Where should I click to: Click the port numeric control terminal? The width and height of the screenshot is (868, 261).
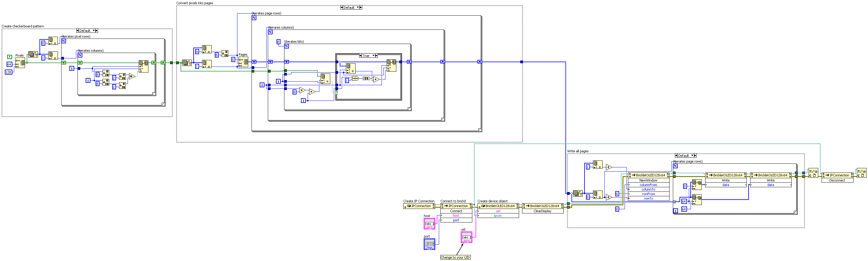pyautogui.click(x=429, y=244)
